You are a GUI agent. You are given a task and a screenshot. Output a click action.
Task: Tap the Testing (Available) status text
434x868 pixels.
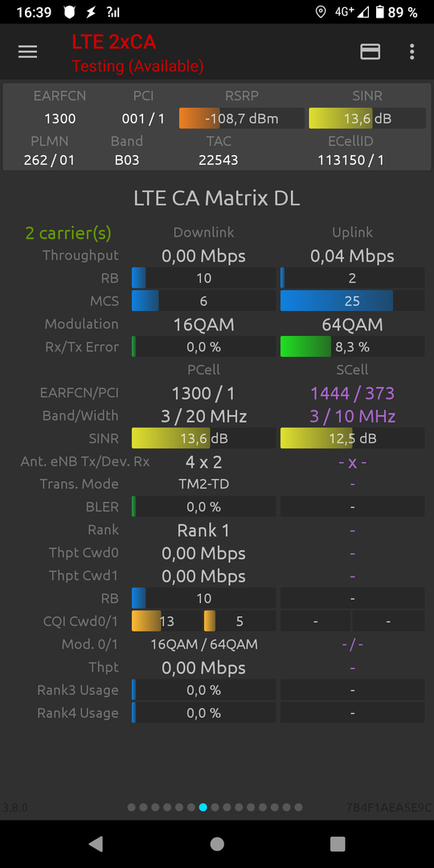[x=138, y=67]
